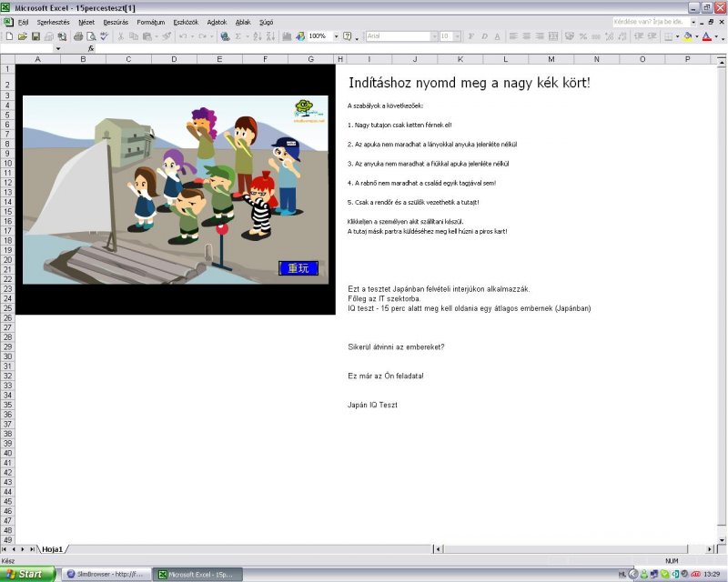Open the Chart Wizard icon
The image size is (728, 582).
[287, 36]
